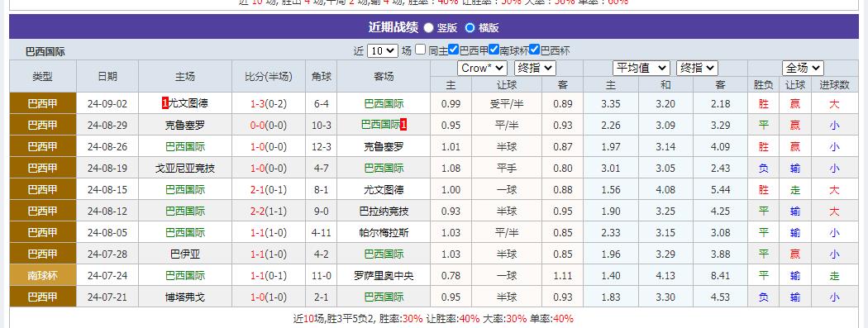This screenshot has width=868, height=328.
Task: Click the handicap 平手
Action: point(507,169)
